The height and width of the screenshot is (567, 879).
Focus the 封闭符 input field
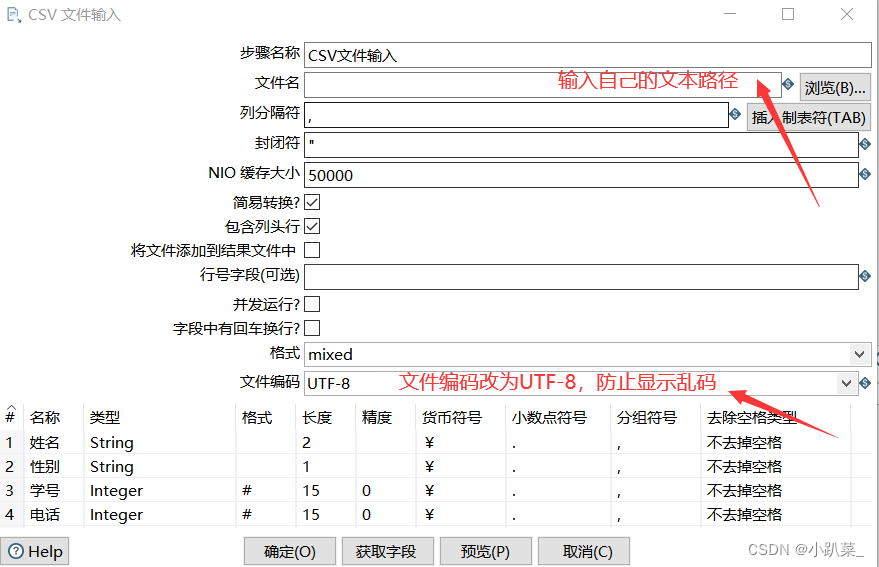[x=581, y=145]
